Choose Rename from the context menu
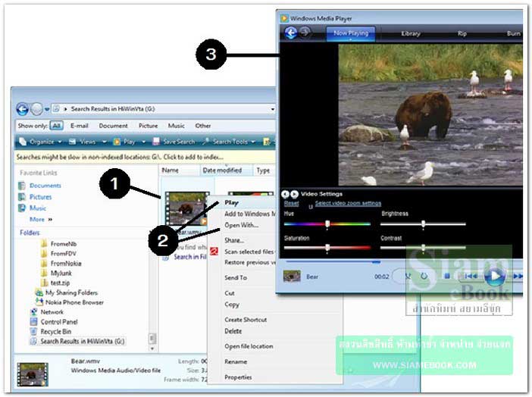This screenshot has height=397, width=532. tap(236, 361)
